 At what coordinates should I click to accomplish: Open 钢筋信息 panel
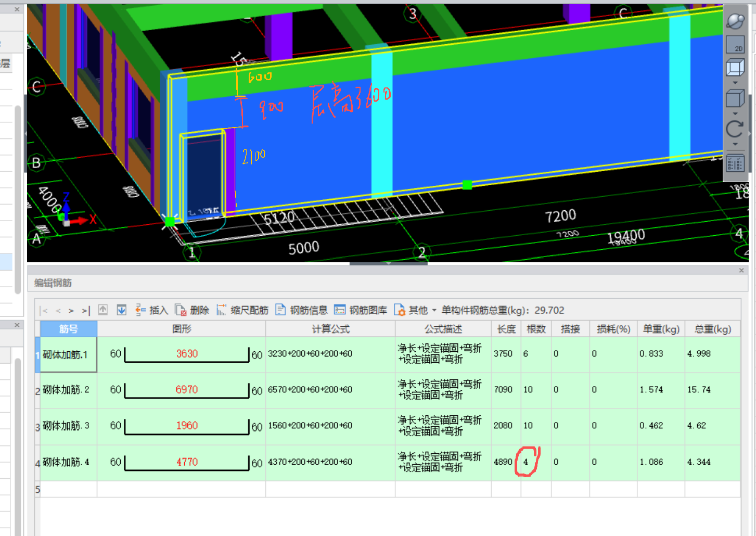click(x=301, y=310)
